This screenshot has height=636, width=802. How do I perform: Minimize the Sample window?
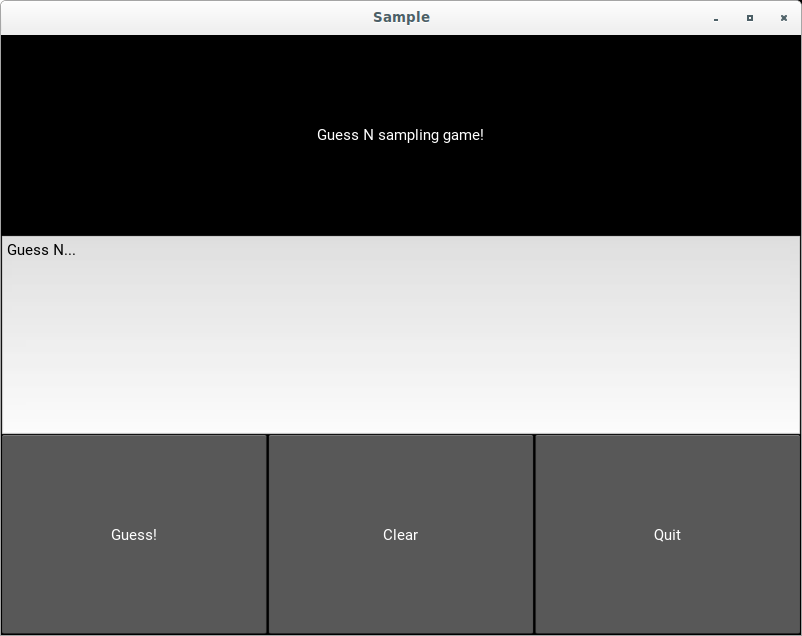pos(716,18)
